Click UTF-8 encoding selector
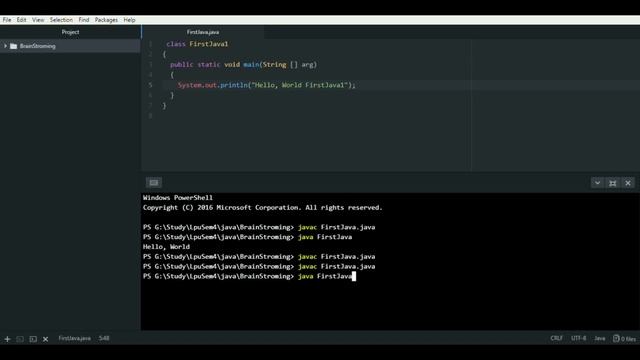 [x=578, y=338]
